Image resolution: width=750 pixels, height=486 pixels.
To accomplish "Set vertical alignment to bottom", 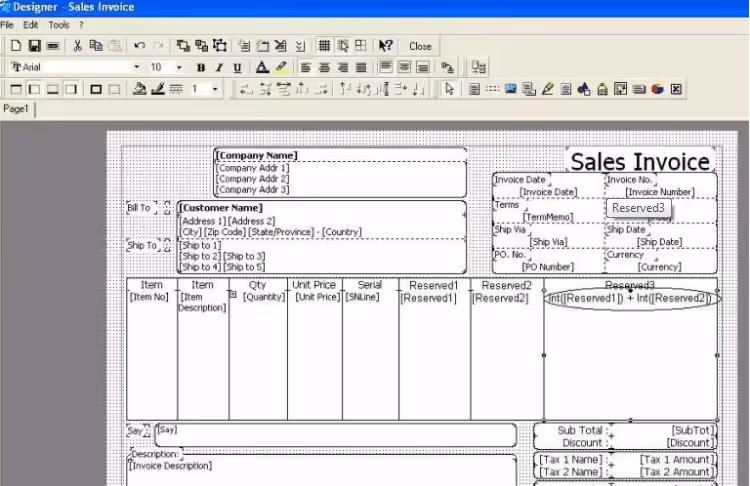I will (423, 67).
